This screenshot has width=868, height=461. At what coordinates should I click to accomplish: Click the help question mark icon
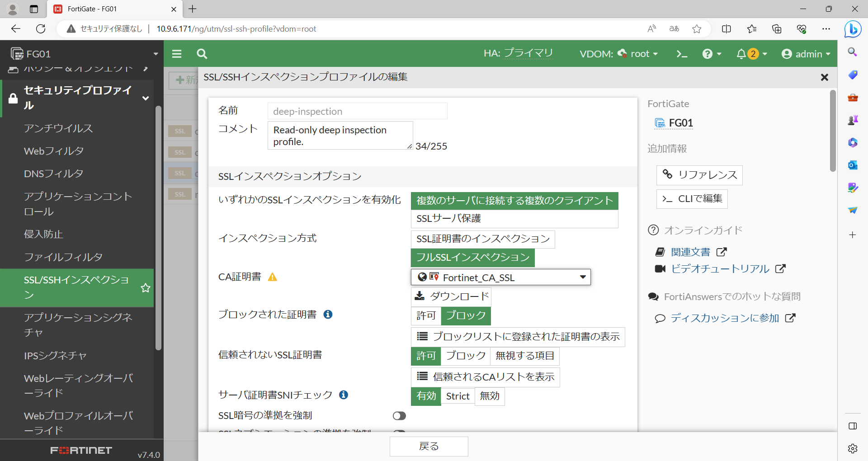[707, 53]
